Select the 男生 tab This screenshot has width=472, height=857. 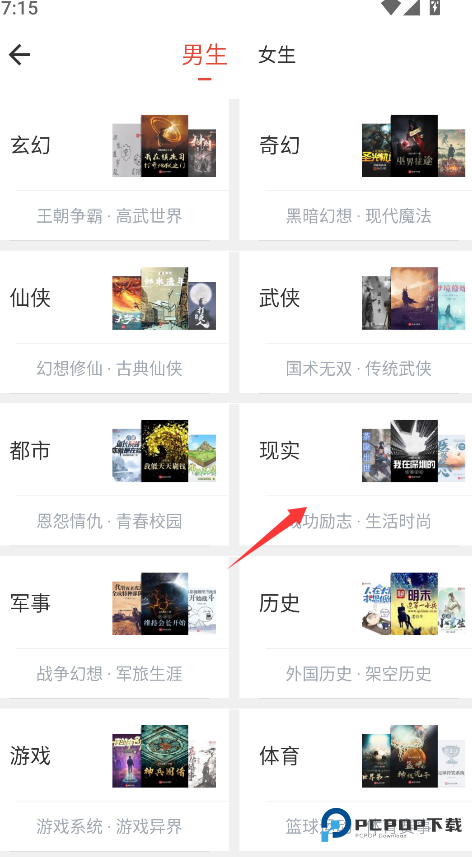click(x=204, y=55)
